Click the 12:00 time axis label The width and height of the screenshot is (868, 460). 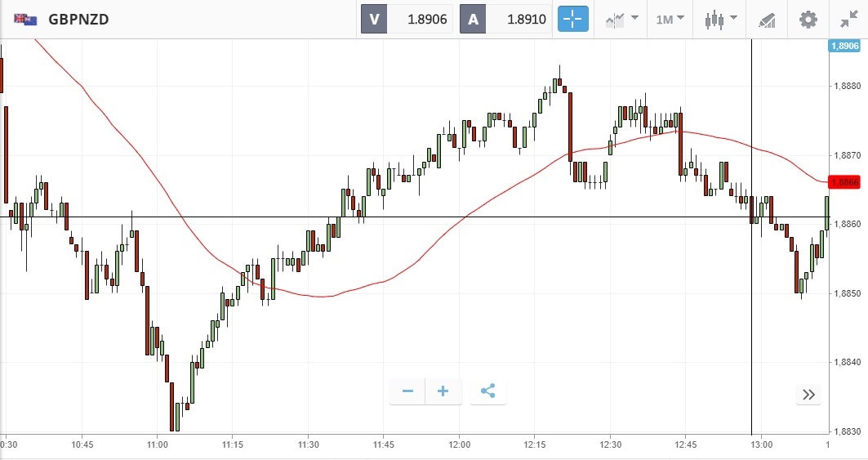pyautogui.click(x=460, y=444)
